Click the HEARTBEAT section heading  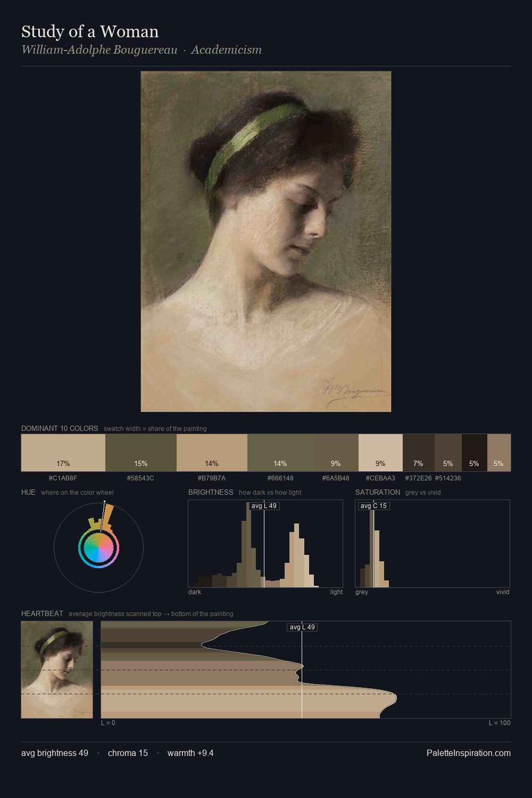click(42, 613)
